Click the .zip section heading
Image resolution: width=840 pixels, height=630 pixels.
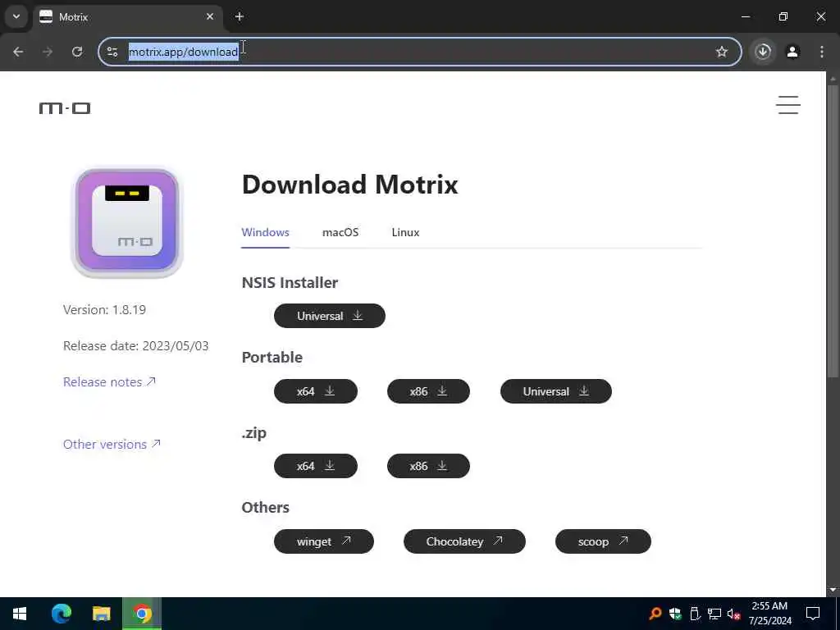(254, 433)
